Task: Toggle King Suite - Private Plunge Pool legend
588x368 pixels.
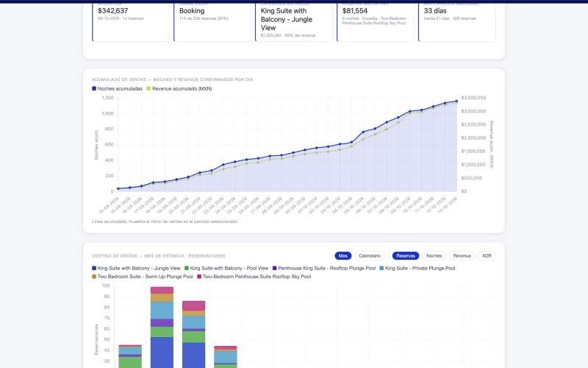Action: [417, 268]
